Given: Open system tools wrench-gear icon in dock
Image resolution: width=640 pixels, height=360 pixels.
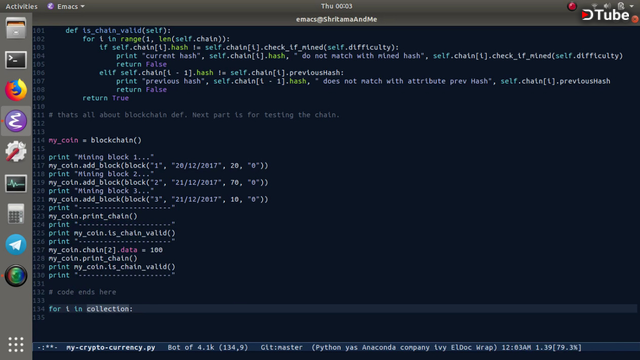Looking at the screenshot, I should click(16, 152).
